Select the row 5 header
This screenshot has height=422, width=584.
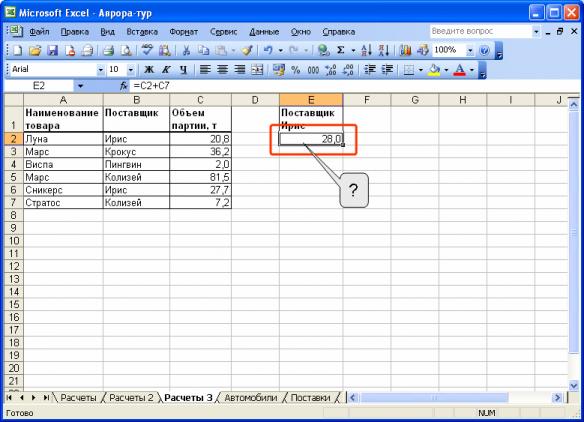click(13, 177)
